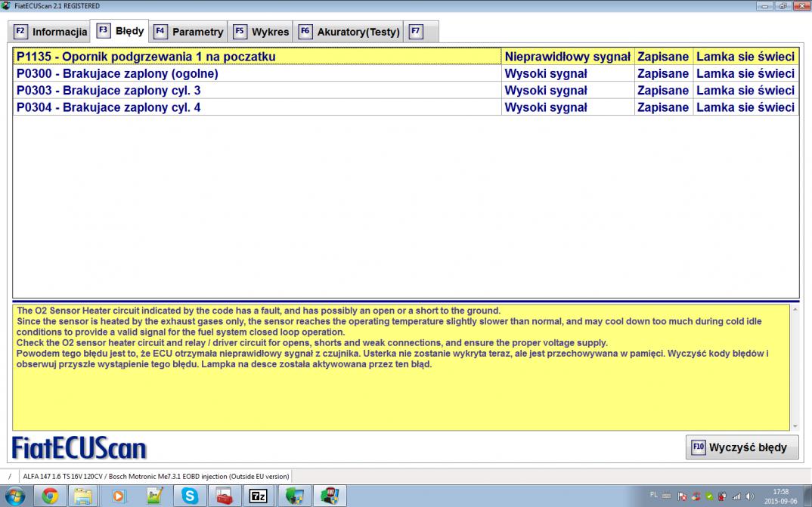The image size is (812, 507).
Task: Click the description panel scroll-up arrow
Action: click(795, 309)
